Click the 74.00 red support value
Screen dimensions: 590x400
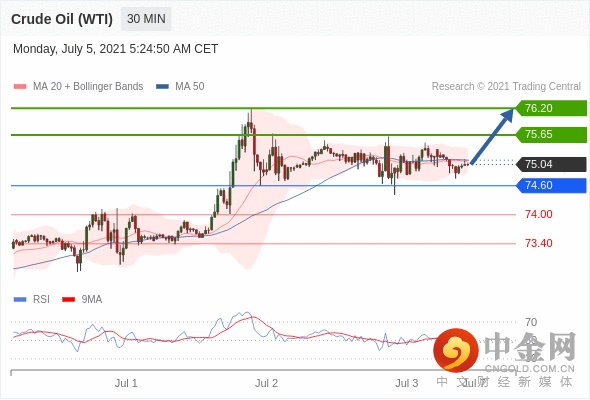point(539,214)
